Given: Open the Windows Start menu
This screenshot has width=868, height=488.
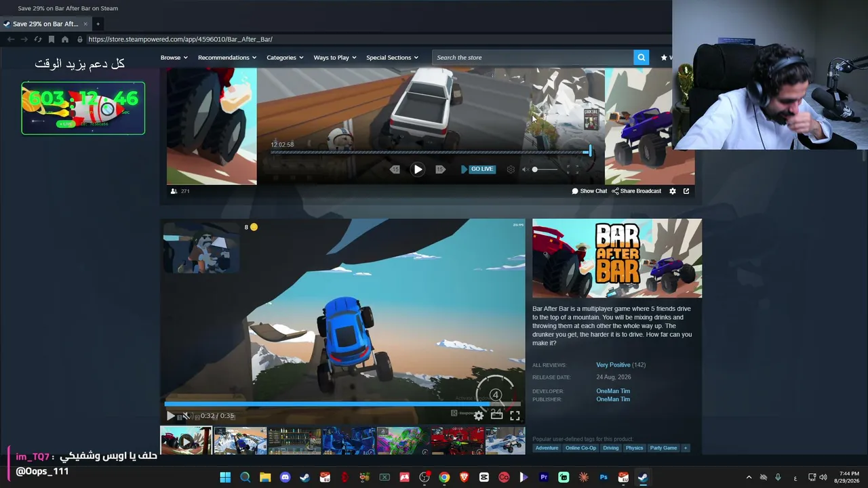Looking at the screenshot, I should [225, 477].
